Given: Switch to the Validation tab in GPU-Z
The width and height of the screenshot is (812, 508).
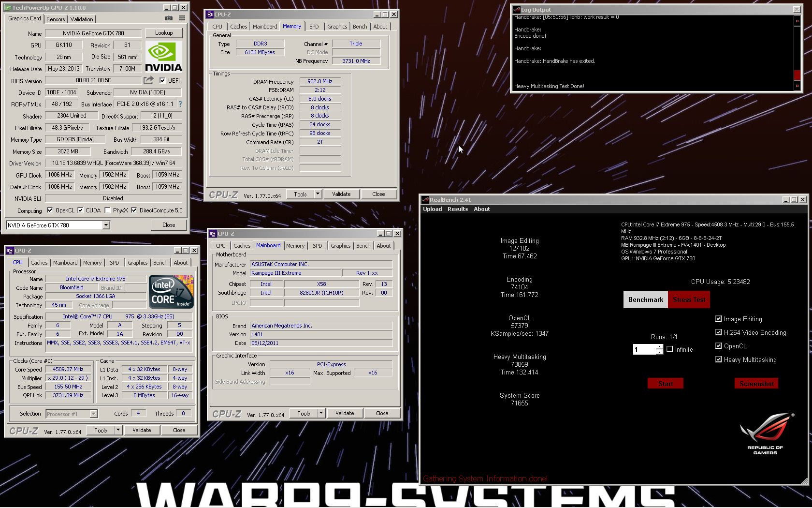Looking at the screenshot, I should click(82, 19).
